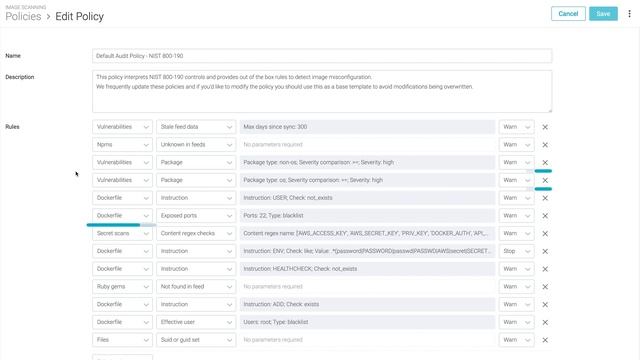Screen dimensions: 640x360
Task: Open the Content regex checks dropdown
Action: (x=196, y=233)
